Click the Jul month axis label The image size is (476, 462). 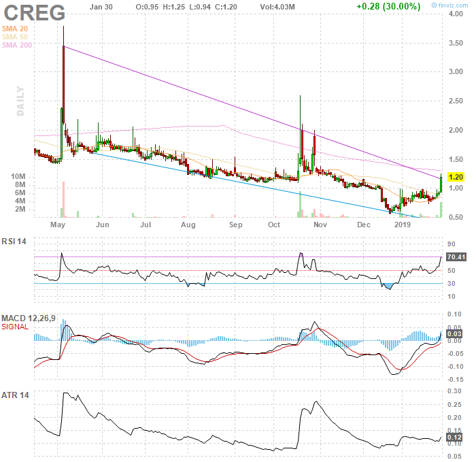click(146, 225)
